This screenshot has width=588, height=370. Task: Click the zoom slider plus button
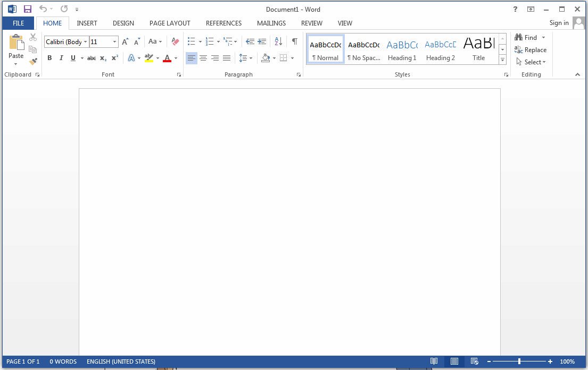(x=550, y=361)
